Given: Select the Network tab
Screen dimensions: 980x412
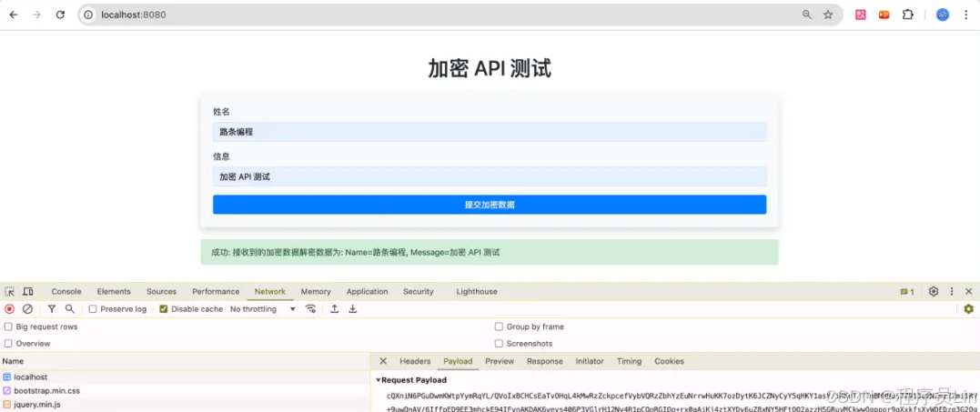Looking at the screenshot, I should click(x=270, y=292).
